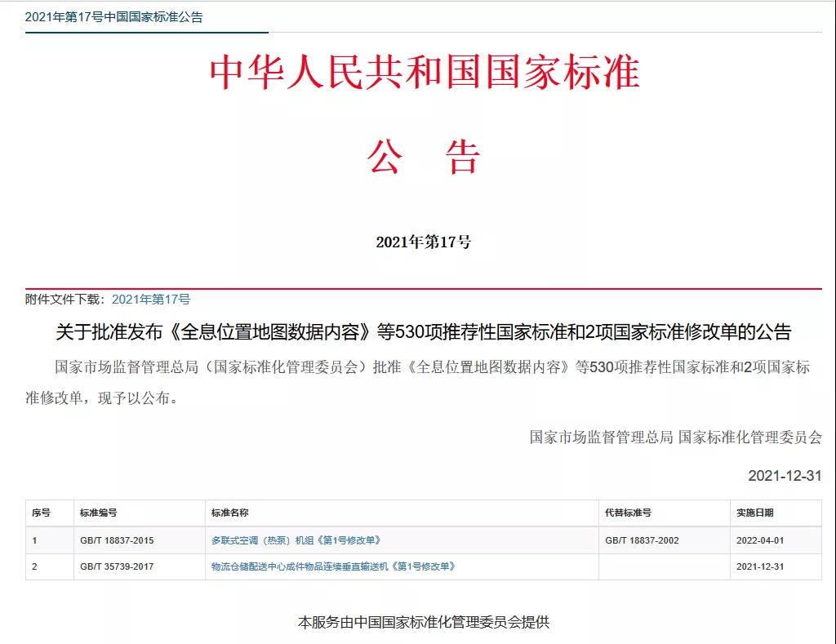836x644 pixels.
Task: Click the 国家市场监督管理总局 国家标准化管理委员会 signature line
Action: [x=675, y=437]
